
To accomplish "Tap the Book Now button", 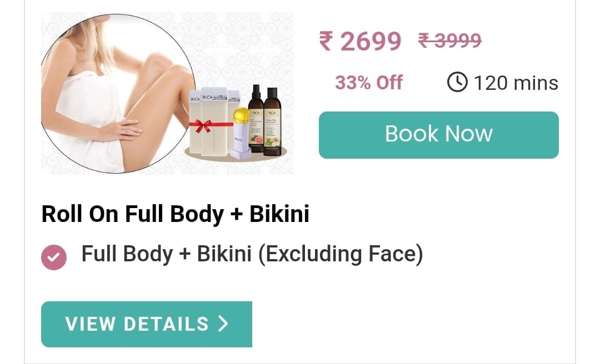I will 438,135.
